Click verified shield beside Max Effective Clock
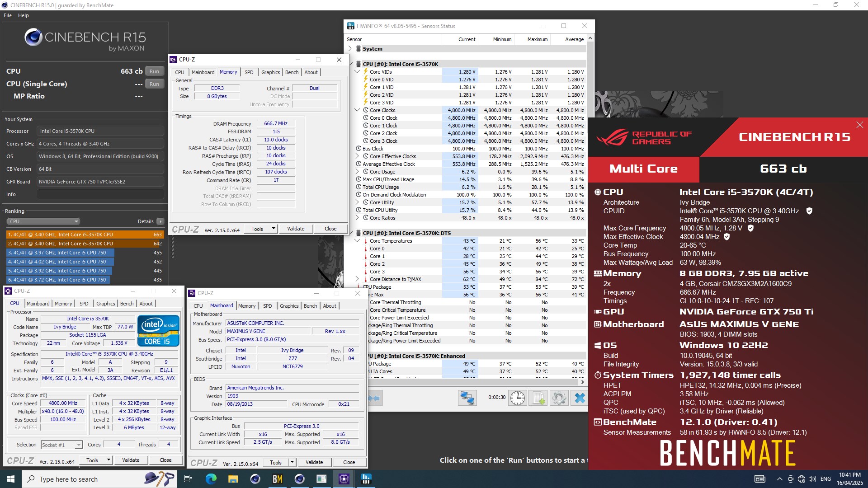This screenshot has height=488, width=868. click(x=727, y=237)
